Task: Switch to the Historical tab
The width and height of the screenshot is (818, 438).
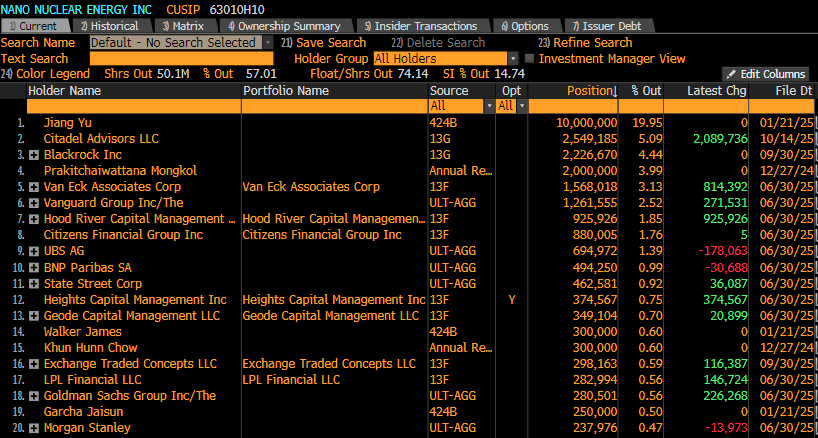Action: pos(110,26)
